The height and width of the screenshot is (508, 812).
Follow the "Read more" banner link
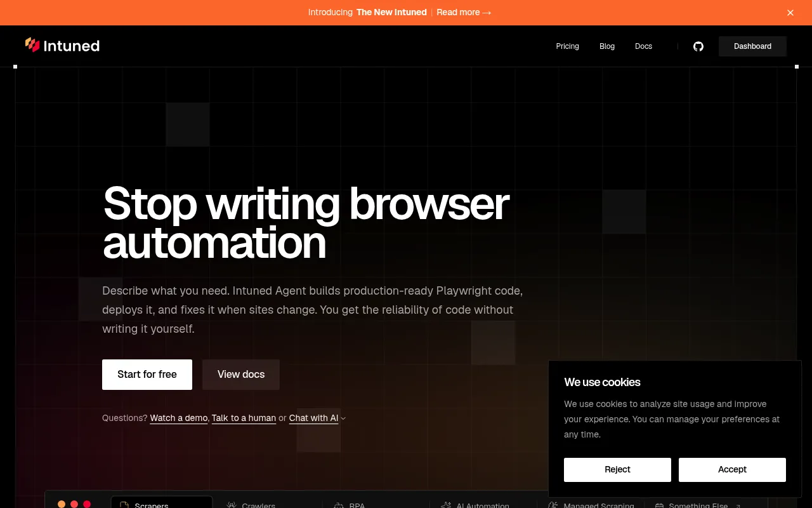pos(464,13)
